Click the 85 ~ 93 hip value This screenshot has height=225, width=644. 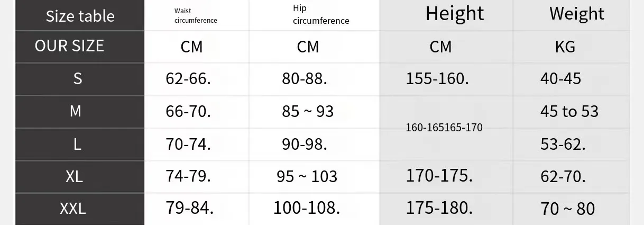308,111
